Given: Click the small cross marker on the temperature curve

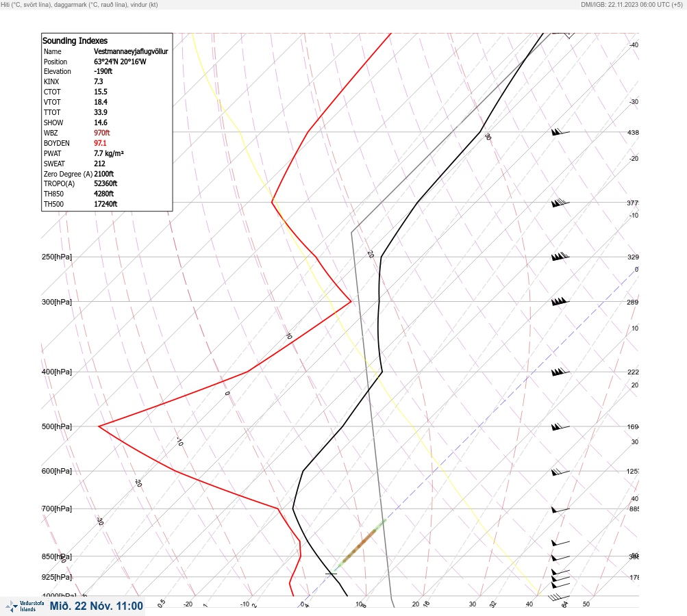Looking at the screenshot, I should (332, 573).
